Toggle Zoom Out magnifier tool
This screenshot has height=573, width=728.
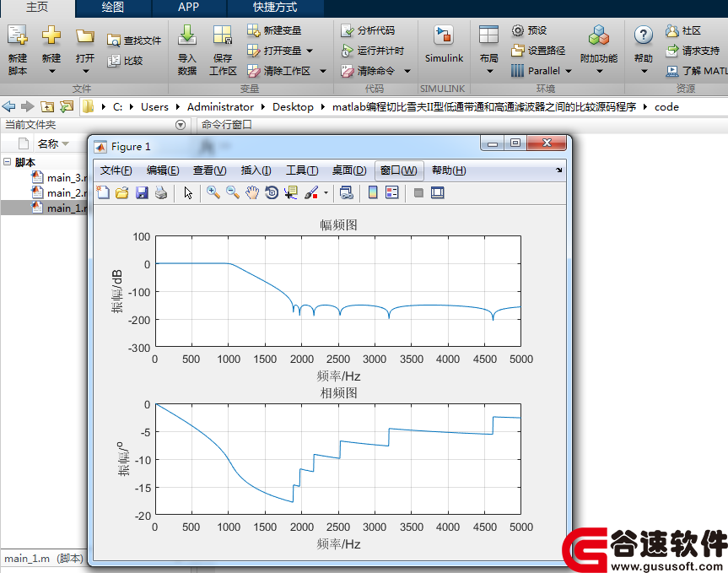tap(233, 192)
